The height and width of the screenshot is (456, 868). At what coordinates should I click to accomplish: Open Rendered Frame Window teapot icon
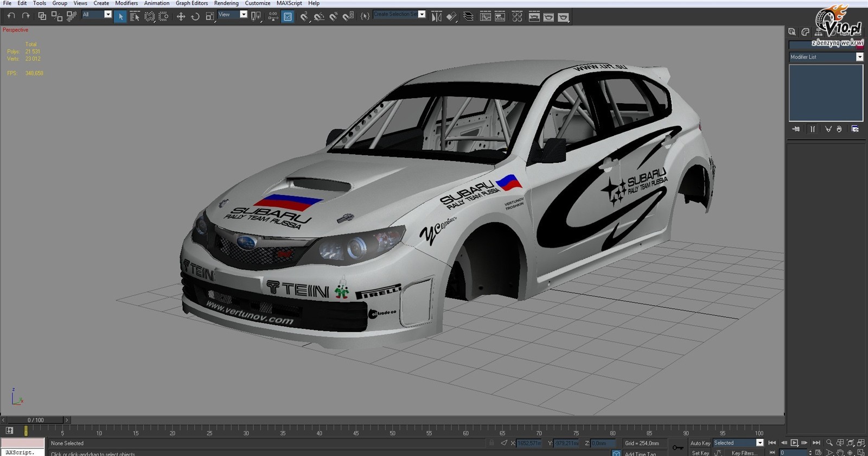click(x=549, y=17)
